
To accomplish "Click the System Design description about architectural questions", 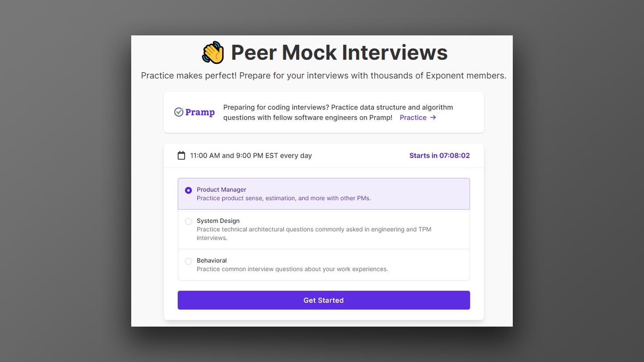I will point(314,234).
